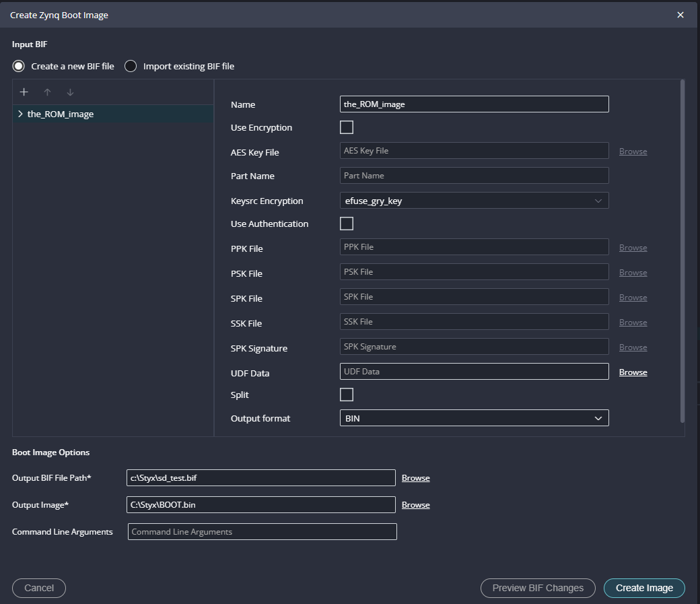Click the Command Line Arguments input field
The width and height of the screenshot is (700, 604).
click(x=262, y=532)
